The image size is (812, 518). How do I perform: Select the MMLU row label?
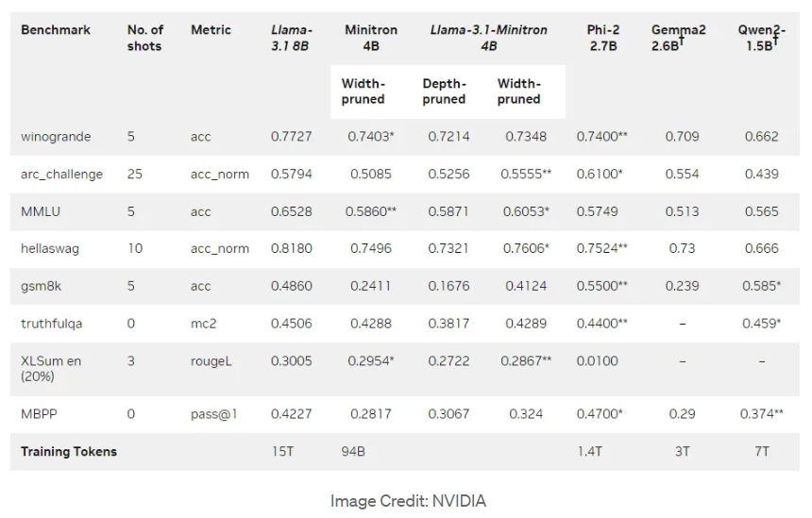click(41, 211)
